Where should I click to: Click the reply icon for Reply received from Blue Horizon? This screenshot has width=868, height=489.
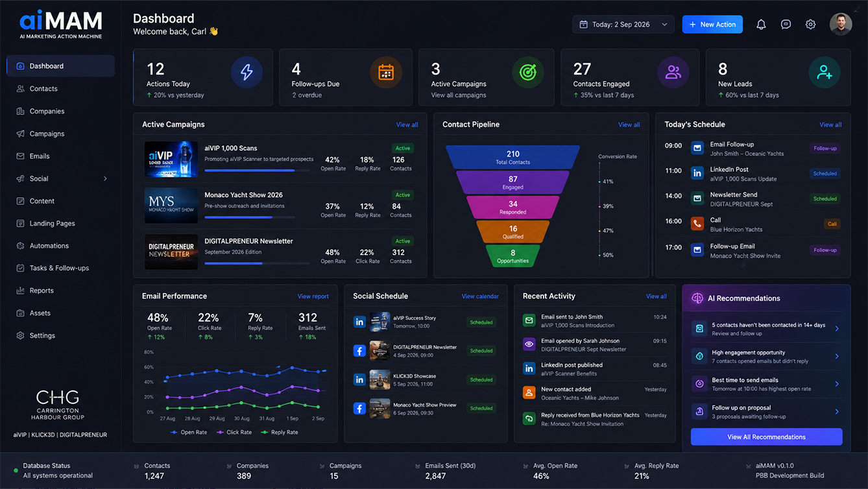tap(529, 418)
